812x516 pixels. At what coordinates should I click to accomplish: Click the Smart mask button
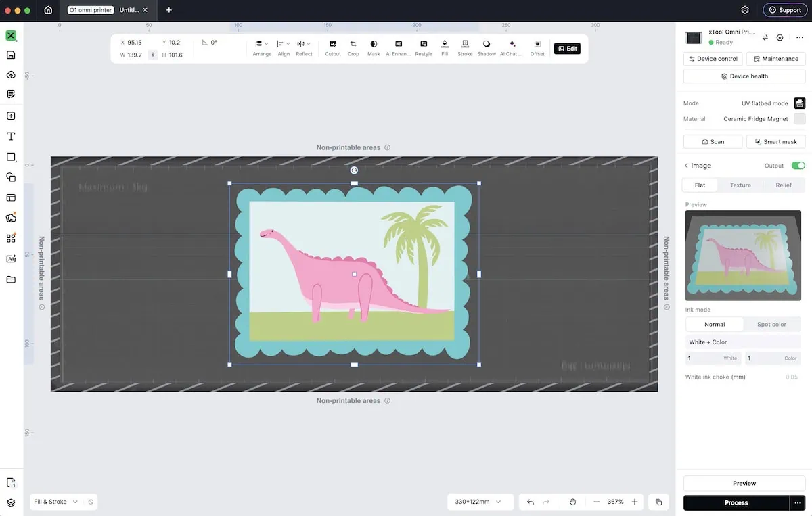[x=775, y=141]
